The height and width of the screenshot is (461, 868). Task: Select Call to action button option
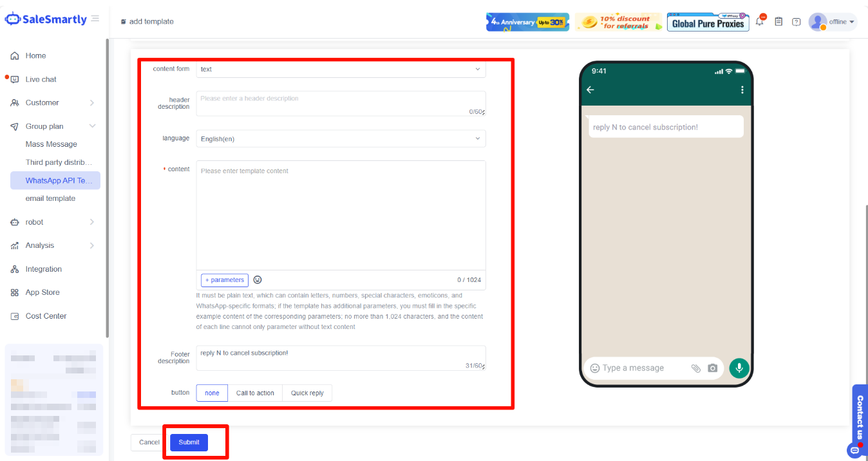tap(255, 393)
